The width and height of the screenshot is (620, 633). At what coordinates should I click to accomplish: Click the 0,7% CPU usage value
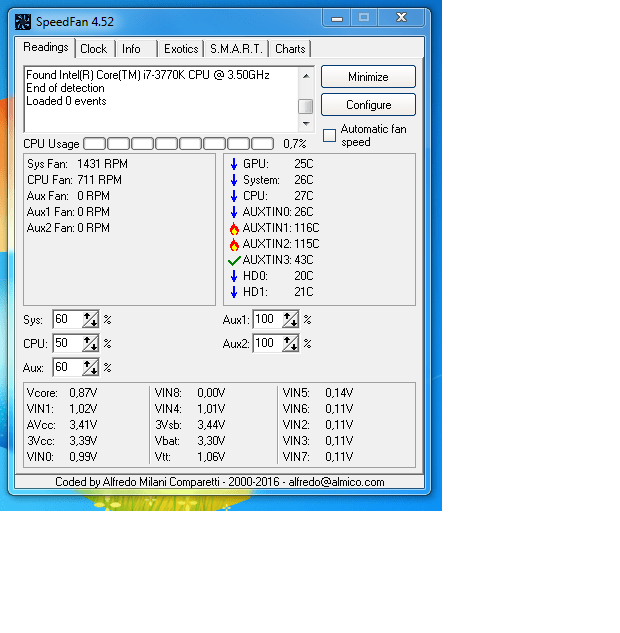(x=295, y=144)
